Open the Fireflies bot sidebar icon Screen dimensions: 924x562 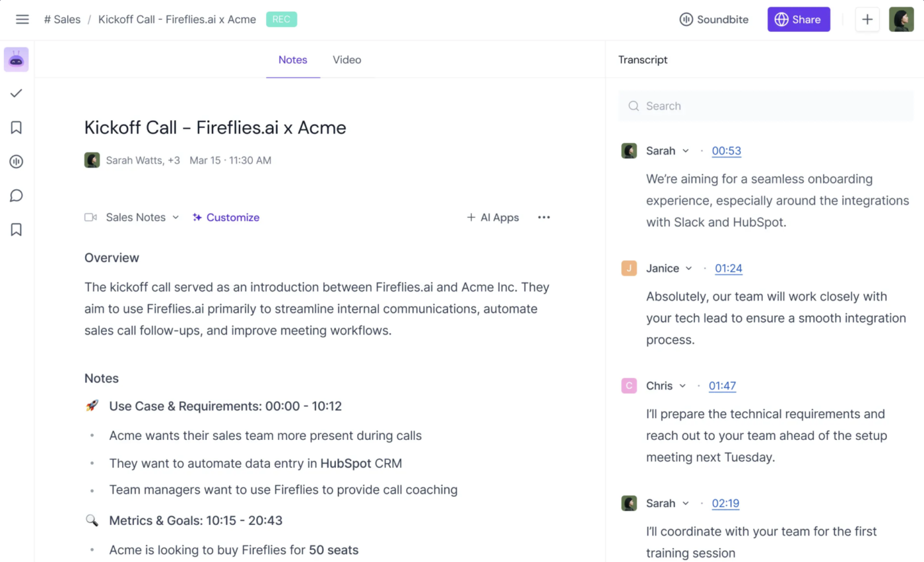[x=16, y=59]
